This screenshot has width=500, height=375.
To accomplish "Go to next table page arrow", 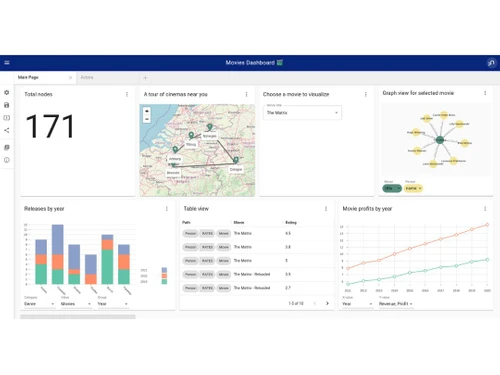I will [327, 303].
